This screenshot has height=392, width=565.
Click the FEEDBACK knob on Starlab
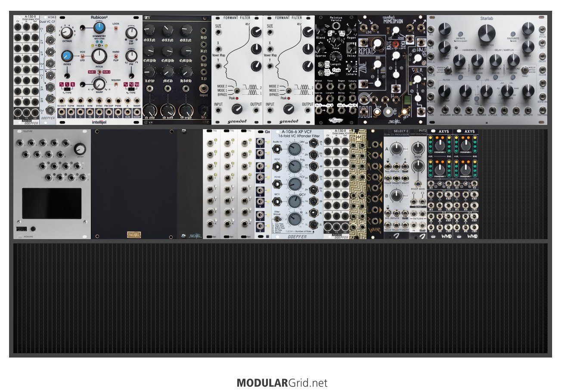(x=496, y=60)
